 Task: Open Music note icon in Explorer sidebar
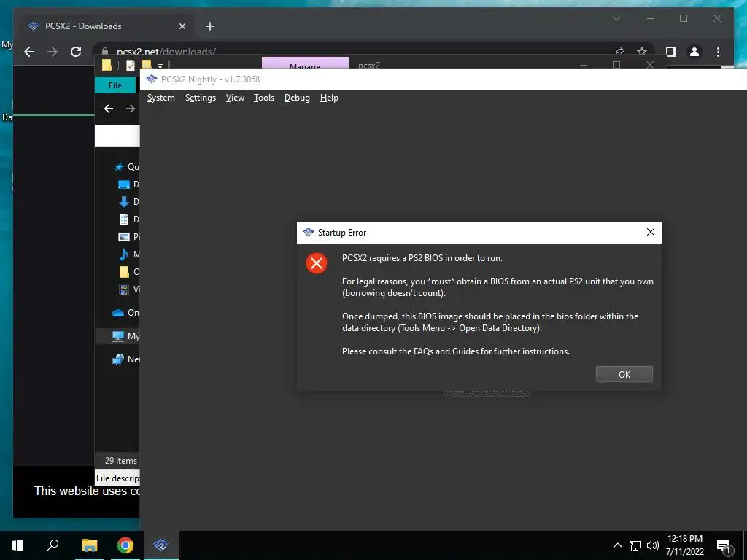(124, 254)
